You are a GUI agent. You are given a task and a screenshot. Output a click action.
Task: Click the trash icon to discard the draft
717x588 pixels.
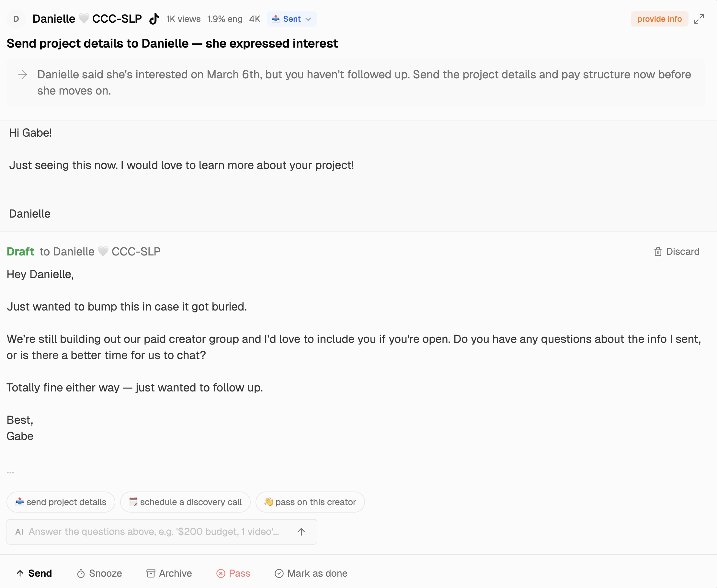click(x=657, y=251)
